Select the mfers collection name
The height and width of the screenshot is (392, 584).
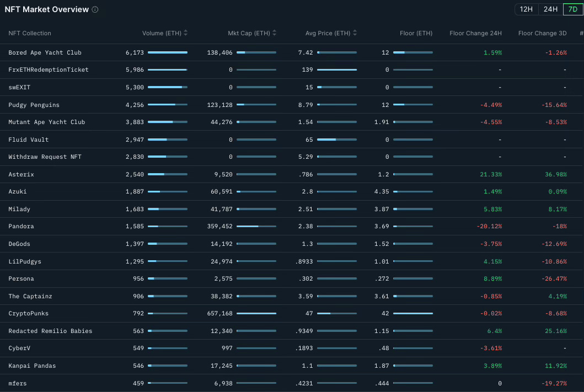pos(18,383)
